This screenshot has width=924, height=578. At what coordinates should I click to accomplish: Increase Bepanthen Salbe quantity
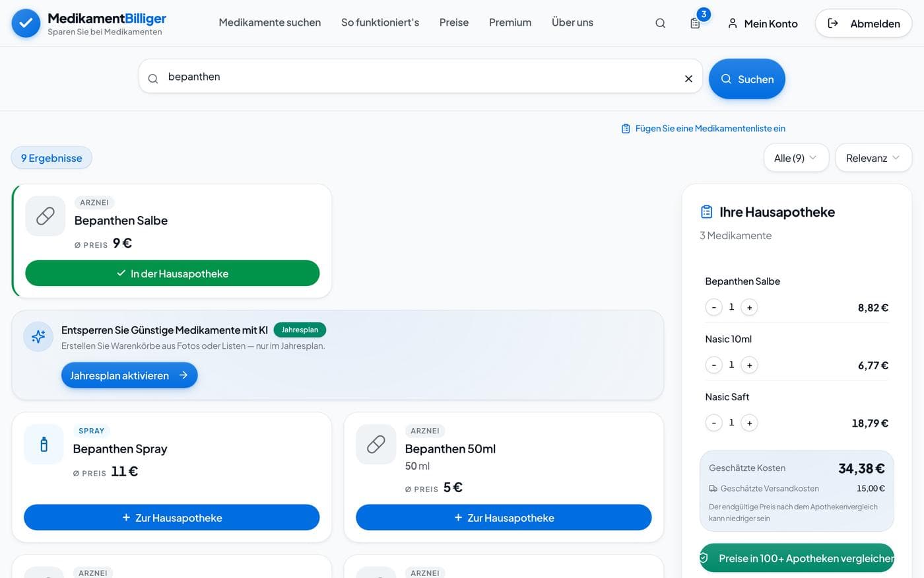tap(749, 307)
